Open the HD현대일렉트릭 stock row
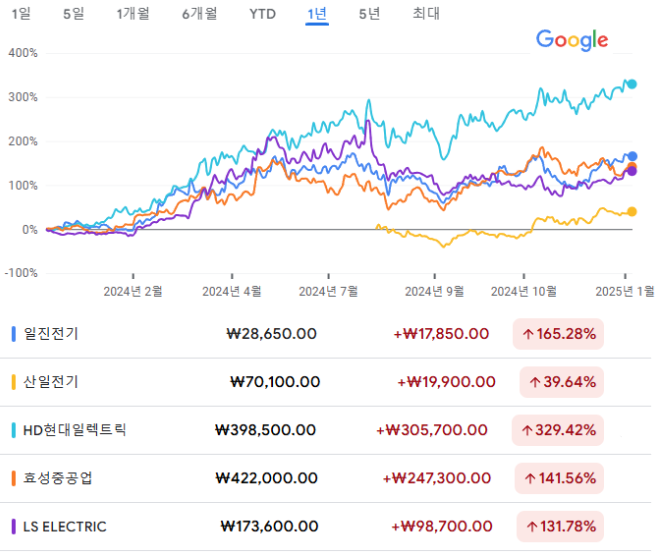Screen dimensions: 661x555 [325, 430]
